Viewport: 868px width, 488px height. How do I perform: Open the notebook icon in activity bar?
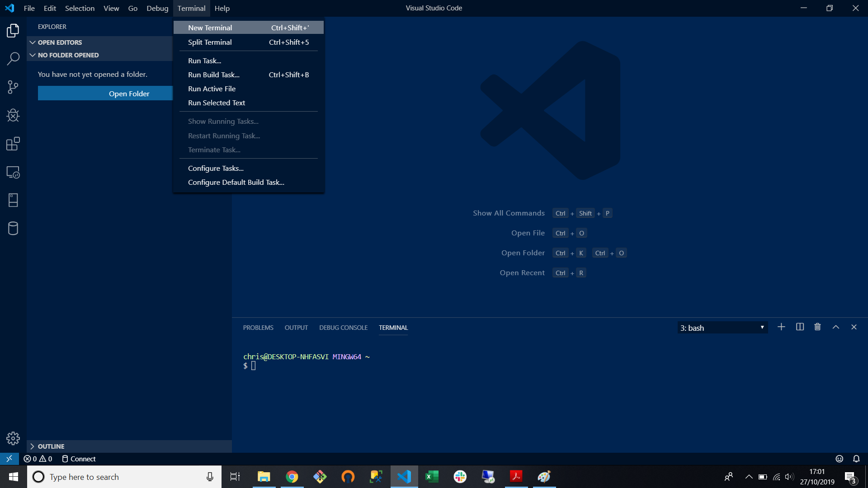[x=13, y=200]
